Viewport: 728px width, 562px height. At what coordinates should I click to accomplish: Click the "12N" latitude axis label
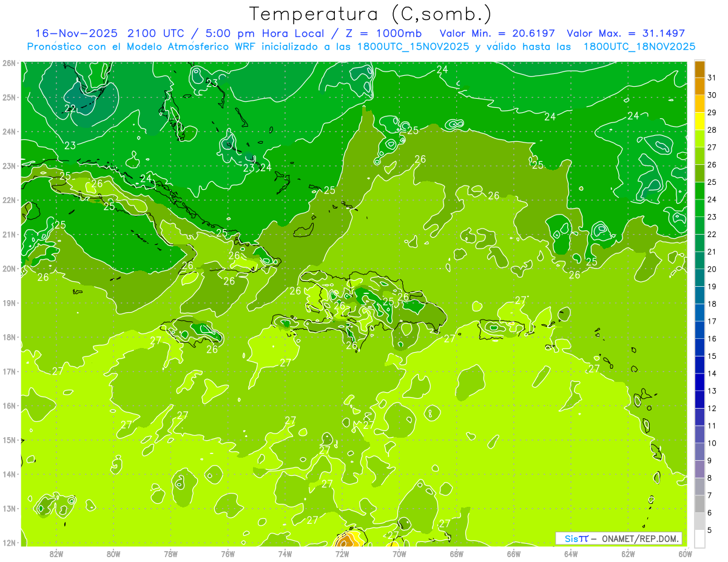(x=9, y=543)
